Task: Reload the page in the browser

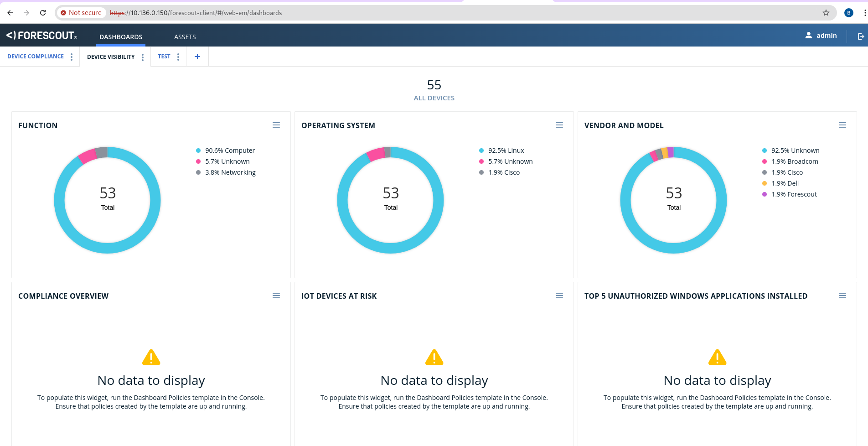Action: (x=43, y=13)
